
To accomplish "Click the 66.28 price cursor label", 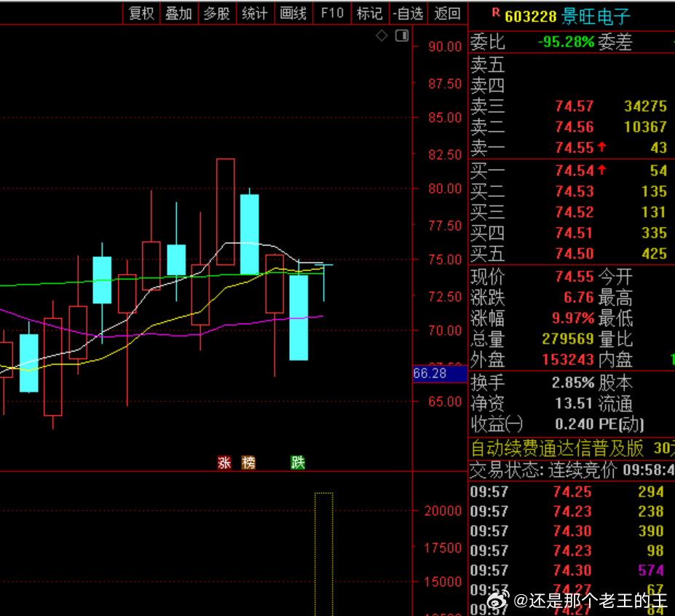I will tap(440, 374).
